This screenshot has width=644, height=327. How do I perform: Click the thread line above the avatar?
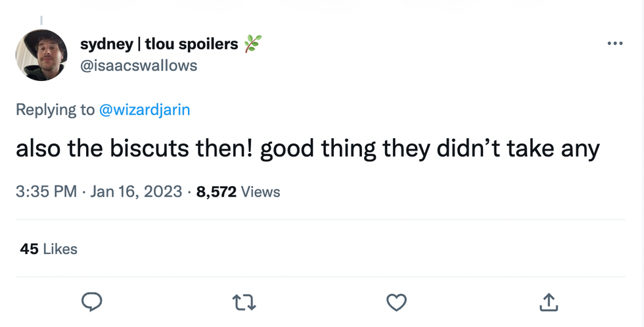click(x=41, y=20)
